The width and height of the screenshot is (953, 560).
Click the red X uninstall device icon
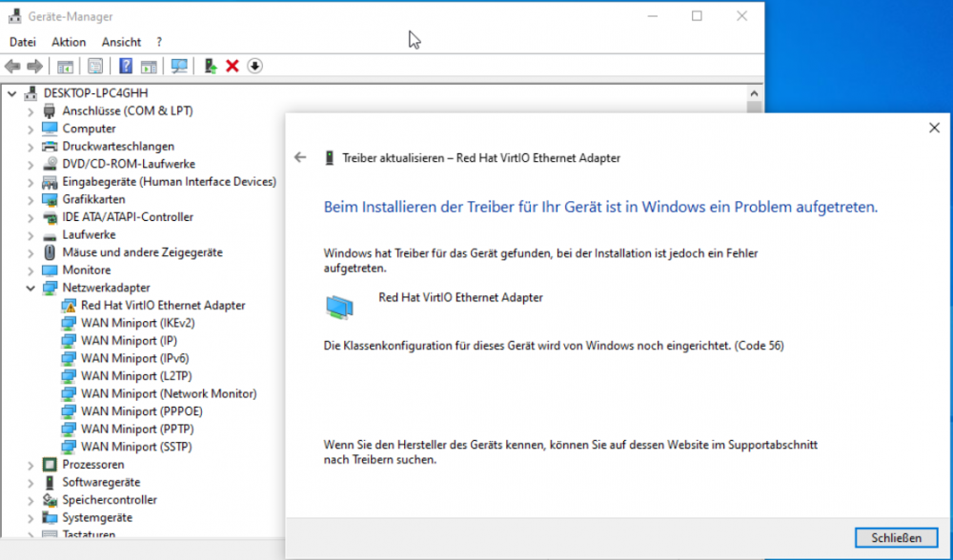[233, 67]
